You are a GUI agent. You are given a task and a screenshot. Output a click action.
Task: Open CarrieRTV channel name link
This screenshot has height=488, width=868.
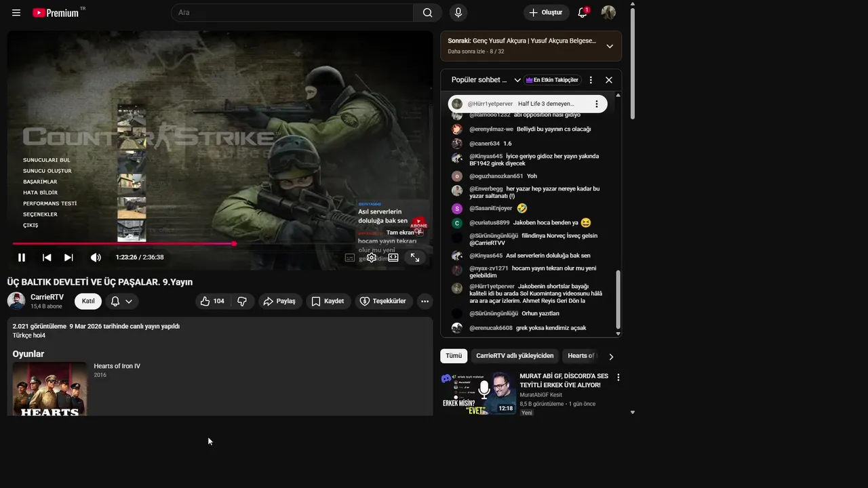coord(47,297)
